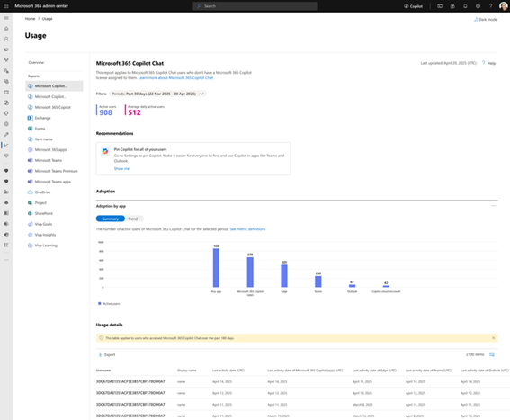The height and width of the screenshot is (420, 510).
Task: Expand more items ellipsis in left rail
Action: tap(6, 260)
